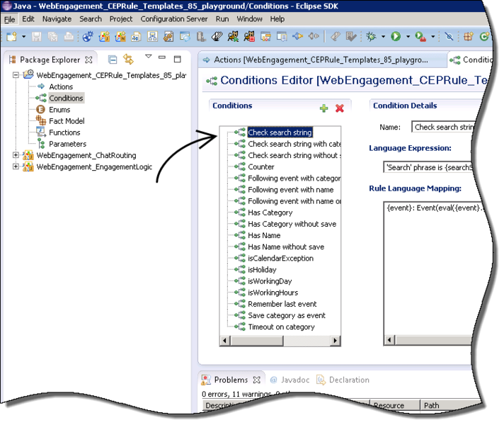
Task: Open the External Tools dropdown arrow
Action: [x=433, y=37]
